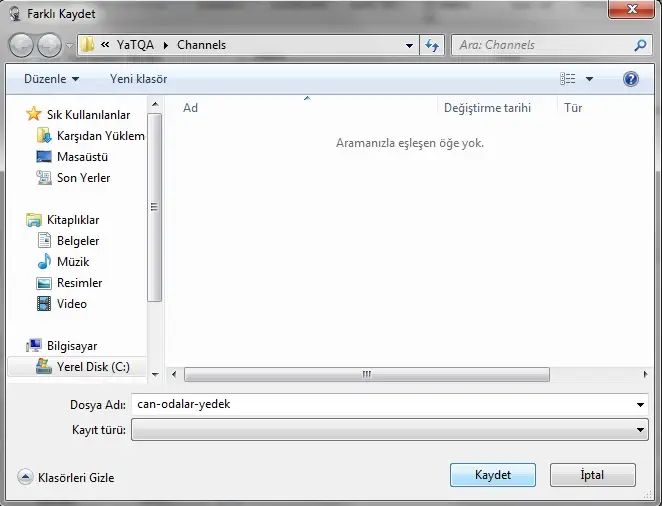This screenshot has width=662, height=506.
Task: Click the Back navigation arrow
Action: coord(21,45)
